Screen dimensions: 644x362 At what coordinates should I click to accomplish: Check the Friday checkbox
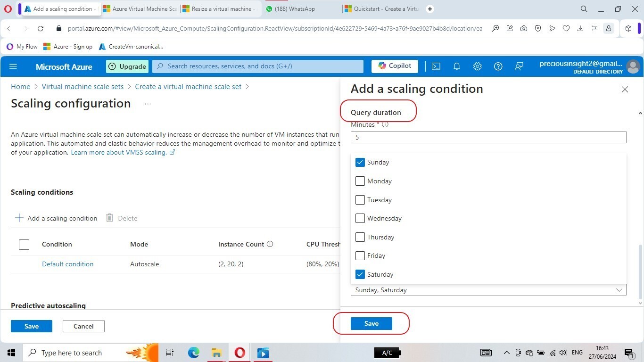coord(360,255)
